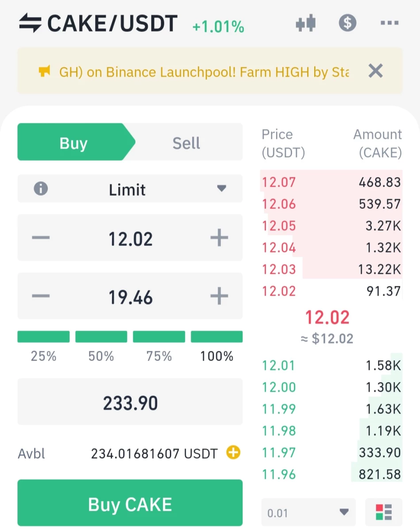This screenshot has width=420, height=531.
Task: Switch to the Buy tab
Action: [x=73, y=143]
